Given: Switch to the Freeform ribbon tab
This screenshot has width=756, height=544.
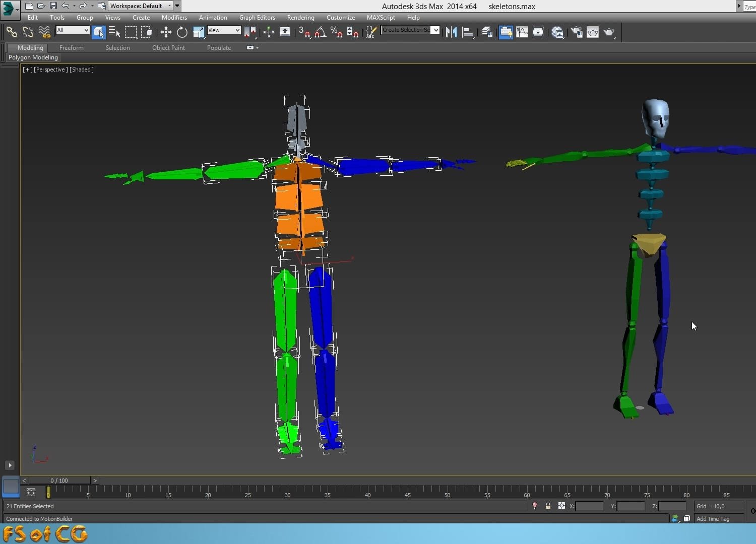Looking at the screenshot, I should tap(71, 48).
